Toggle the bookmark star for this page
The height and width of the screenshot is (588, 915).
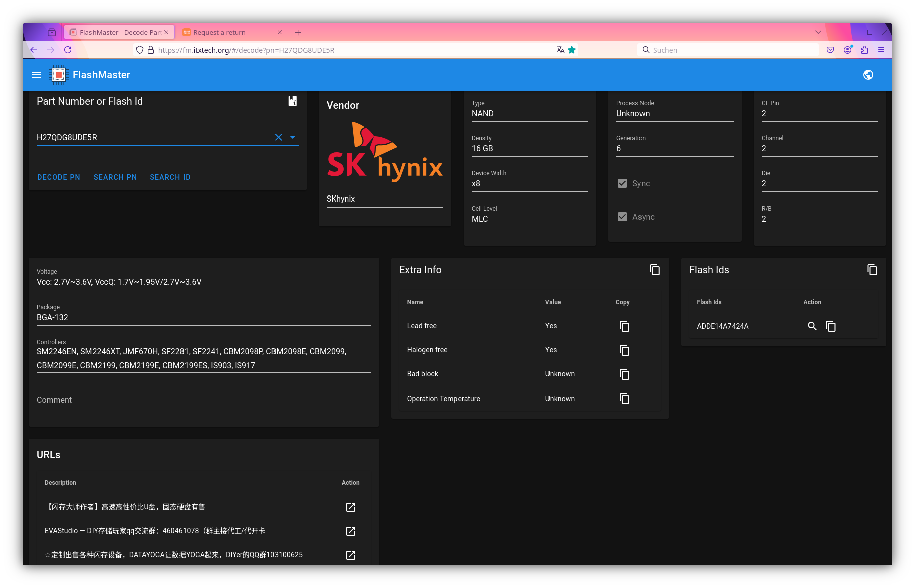tap(572, 50)
